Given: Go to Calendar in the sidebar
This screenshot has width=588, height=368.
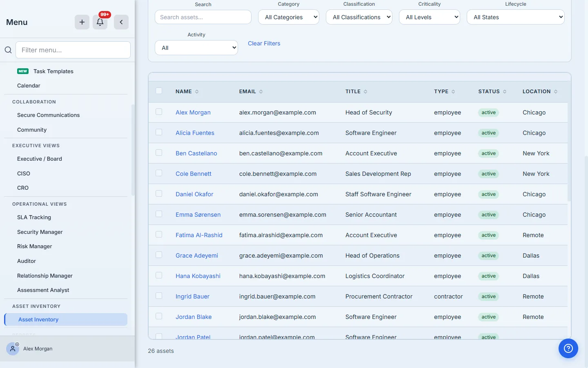Looking at the screenshot, I should 29,85.
